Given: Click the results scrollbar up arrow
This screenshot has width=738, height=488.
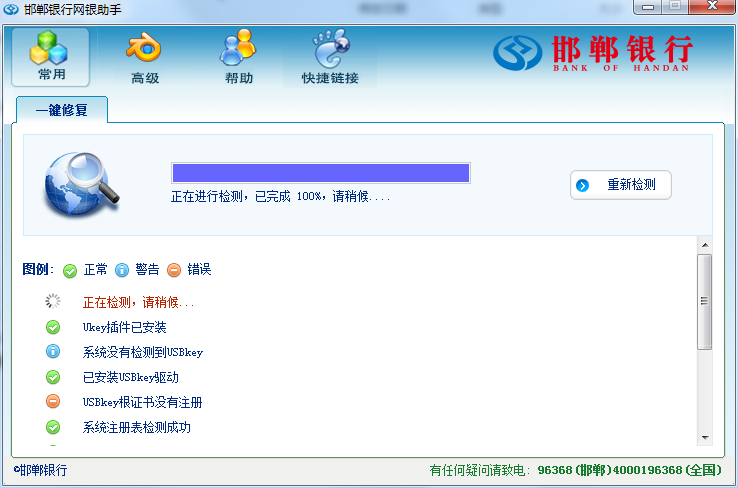Looking at the screenshot, I should 705,245.
